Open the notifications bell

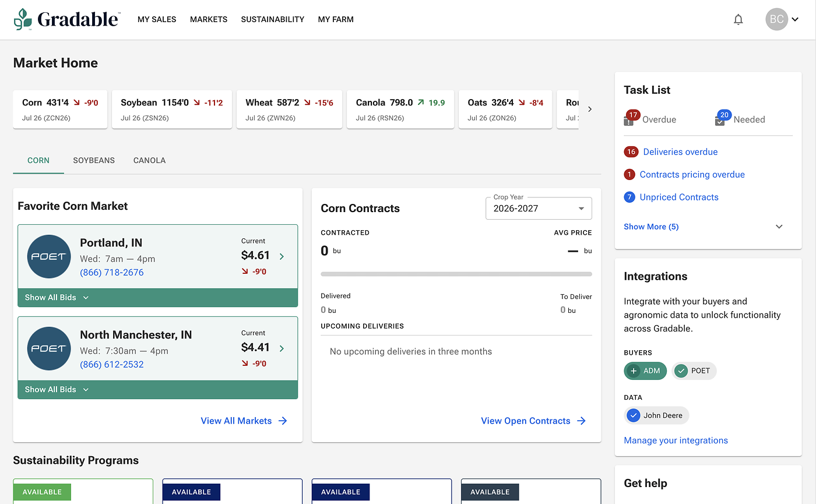pyautogui.click(x=738, y=19)
